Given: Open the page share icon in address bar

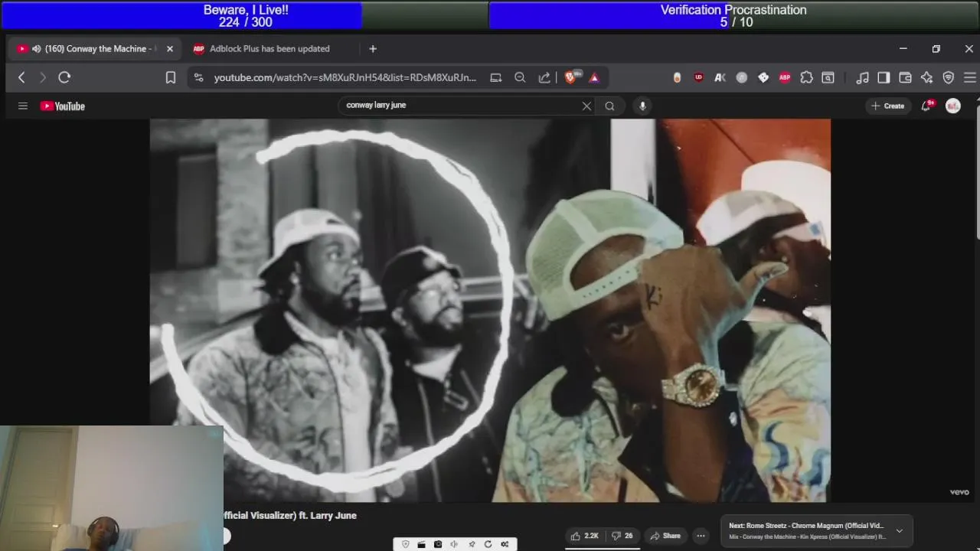Looking at the screenshot, I should (544, 77).
